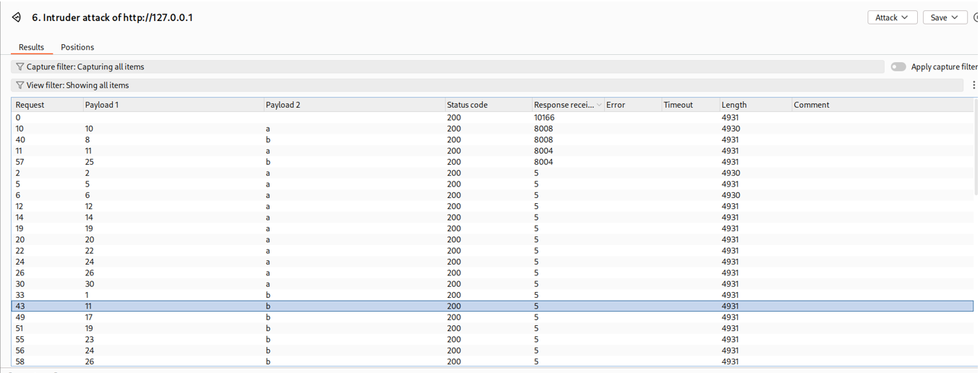This screenshot has height=373, width=980.
Task: Click the Payload 1 column header
Action: [x=102, y=105]
